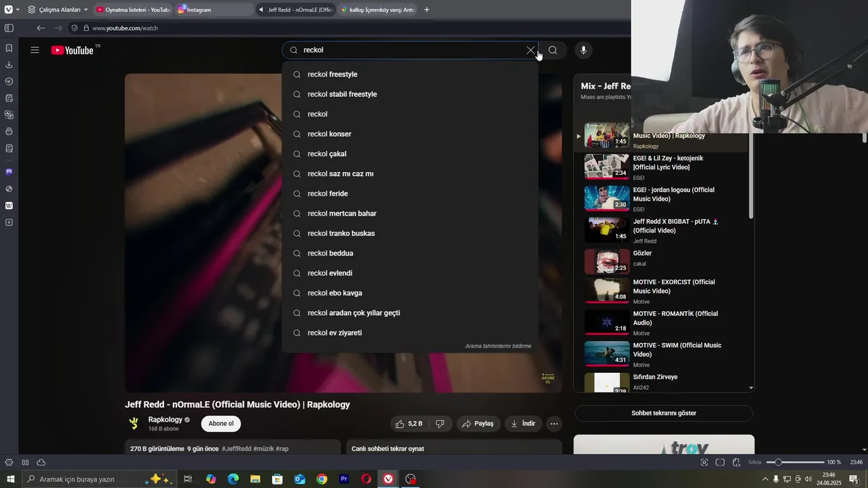Pick suggestion reckol feride
The width and height of the screenshot is (868, 488).
410,194
